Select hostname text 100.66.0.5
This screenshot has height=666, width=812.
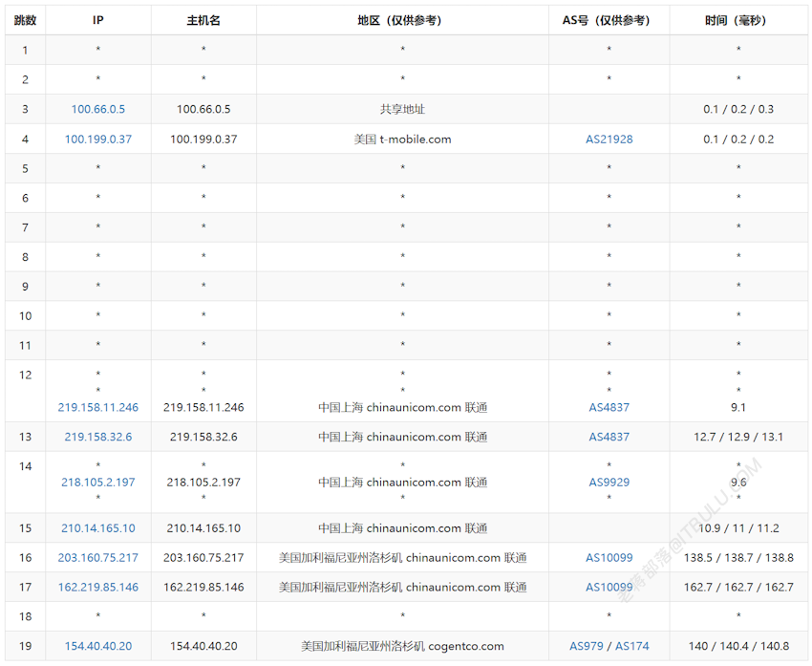[x=203, y=109]
